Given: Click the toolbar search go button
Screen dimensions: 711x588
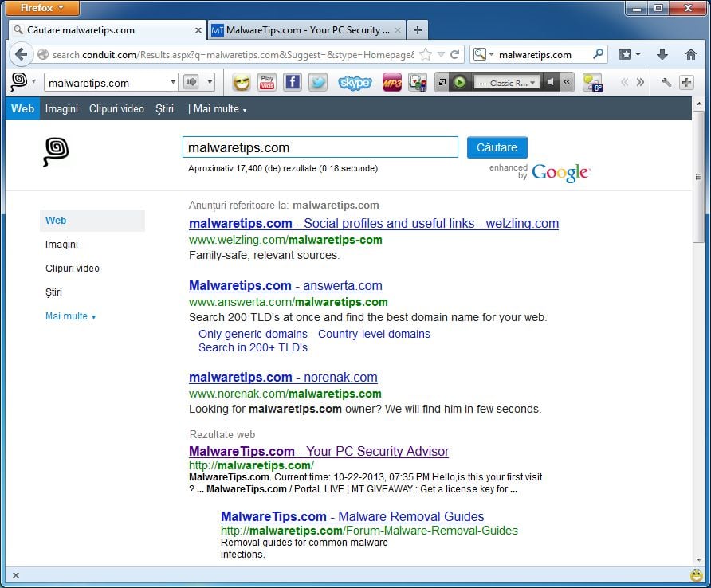Looking at the screenshot, I should 191,83.
